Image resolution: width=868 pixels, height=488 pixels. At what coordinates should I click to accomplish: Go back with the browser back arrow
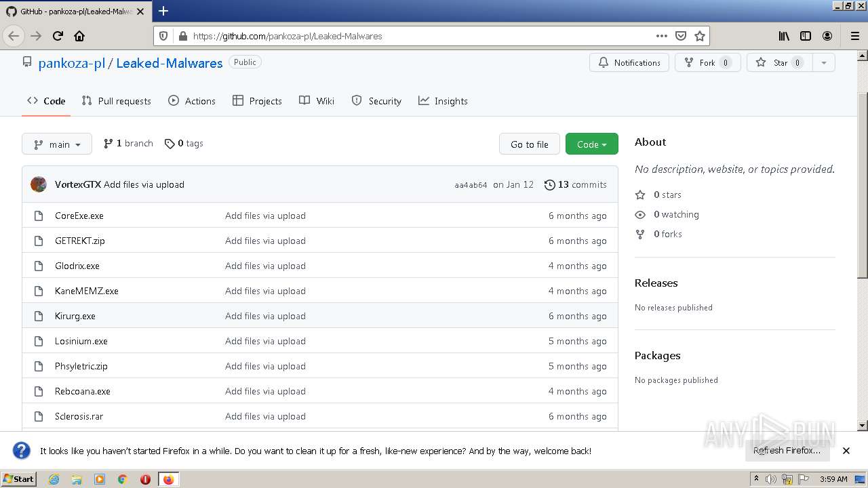(14, 36)
